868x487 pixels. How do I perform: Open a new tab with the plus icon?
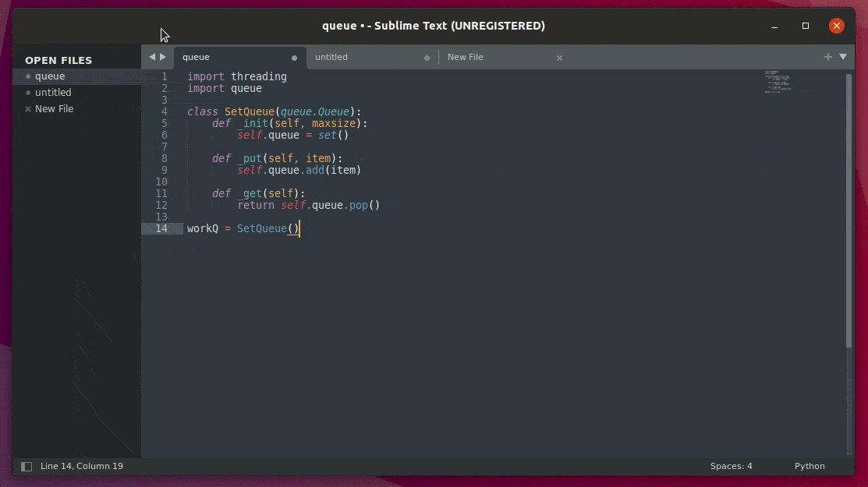click(x=827, y=57)
